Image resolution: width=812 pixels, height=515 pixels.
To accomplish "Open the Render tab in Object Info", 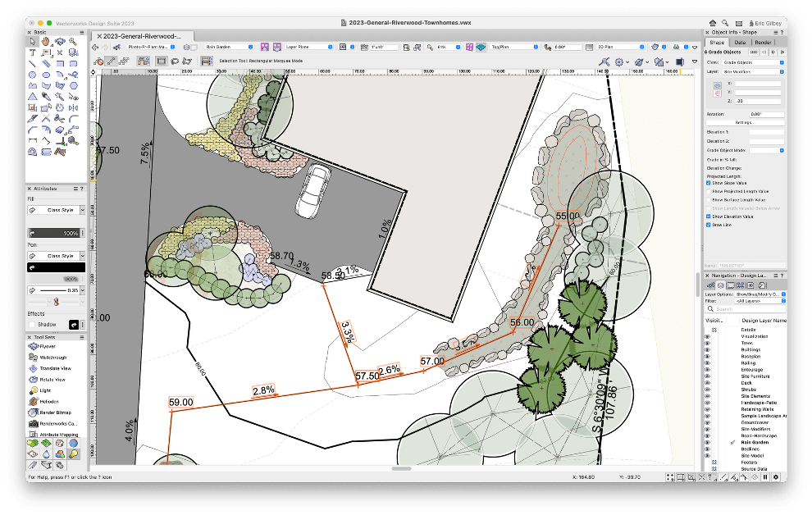I will (763, 42).
